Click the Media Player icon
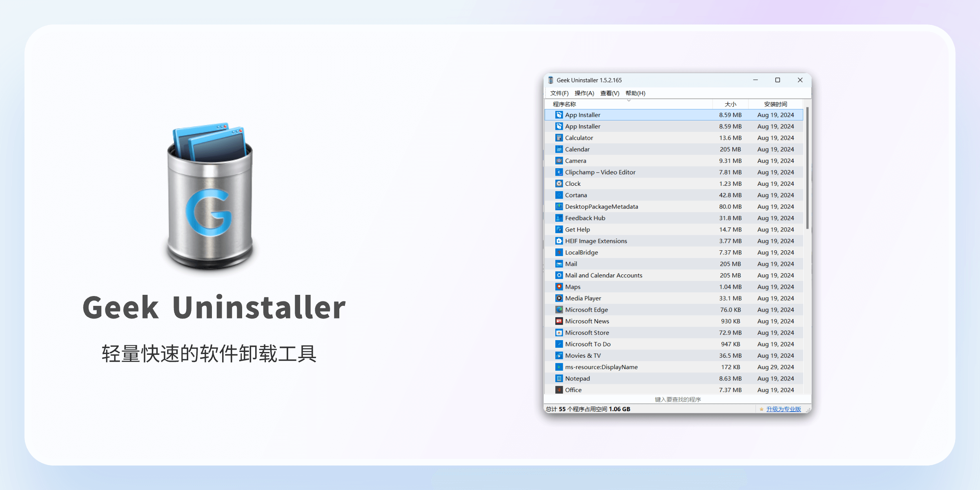 559,298
